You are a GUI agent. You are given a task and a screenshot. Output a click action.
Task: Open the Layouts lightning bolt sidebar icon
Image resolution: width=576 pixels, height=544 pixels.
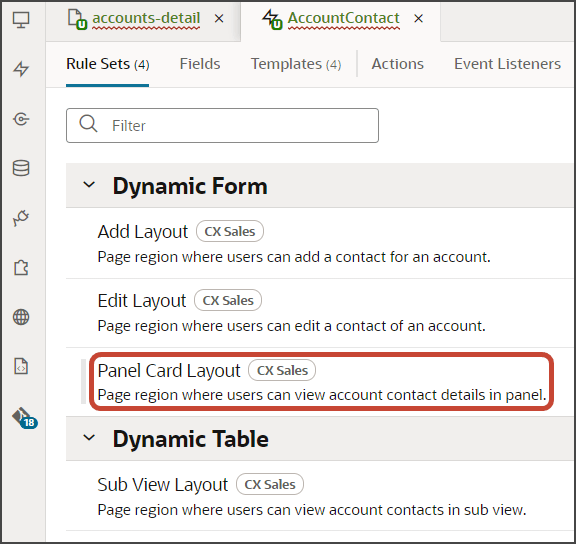pos(21,69)
